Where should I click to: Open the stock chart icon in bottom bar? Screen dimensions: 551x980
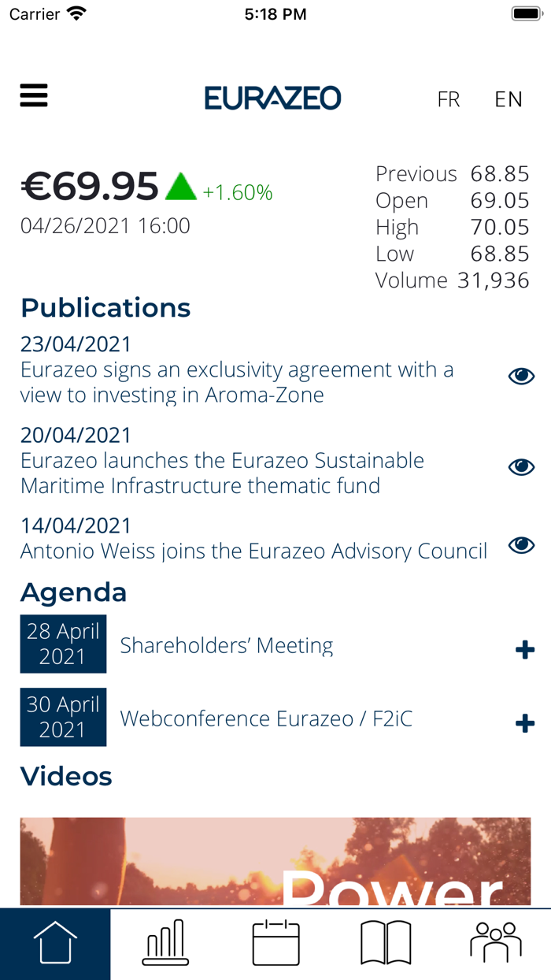(165, 942)
